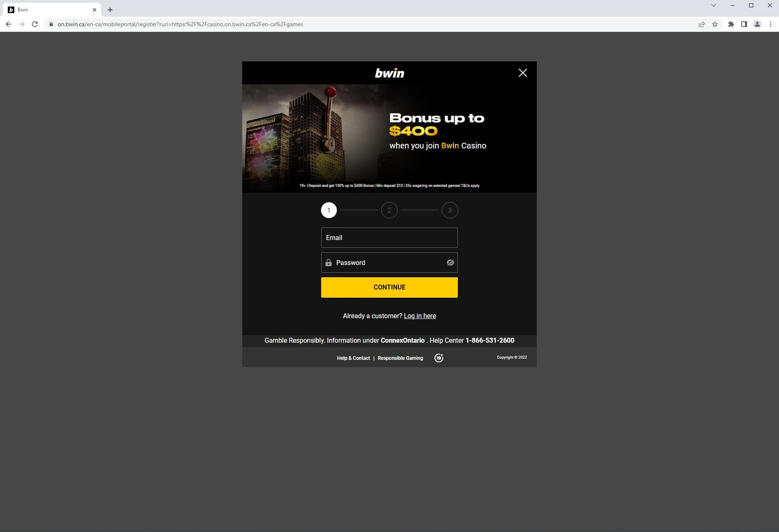Click the 19+ age restriction icon

click(439, 358)
